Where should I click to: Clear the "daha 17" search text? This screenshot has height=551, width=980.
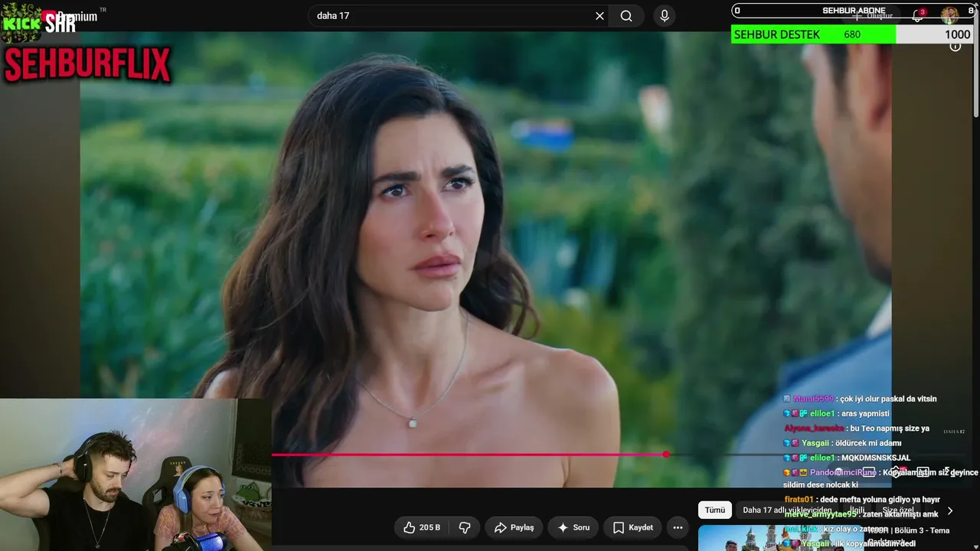click(x=599, y=16)
